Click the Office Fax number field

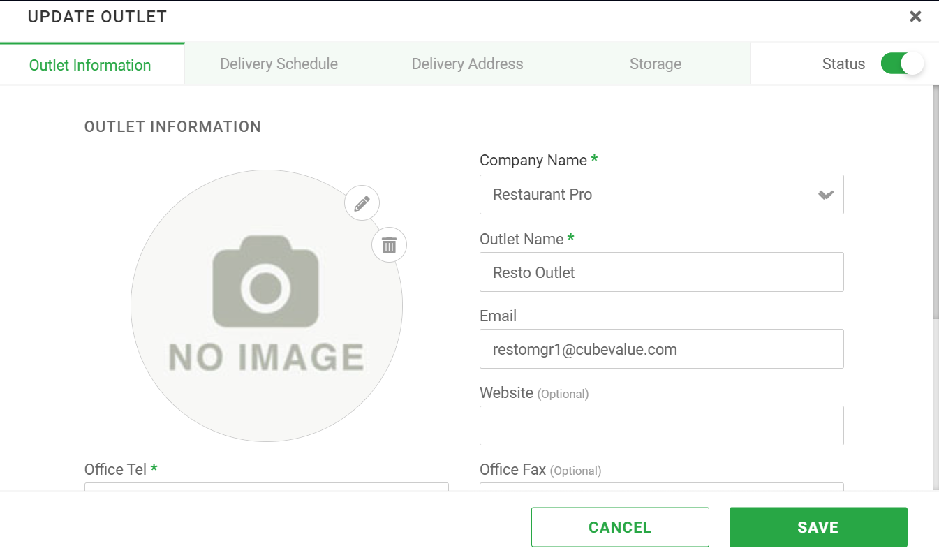tap(686, 487)
